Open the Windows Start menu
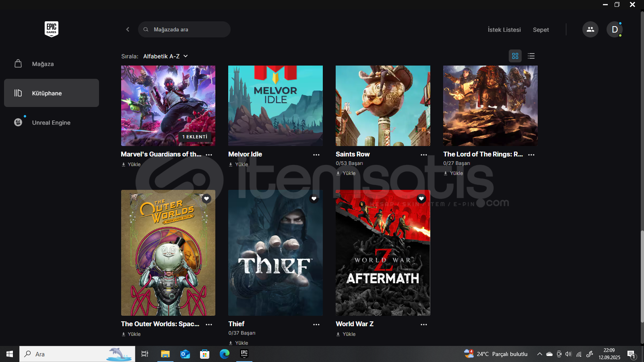Viewport: 644px width, 362px height. [10, 354]
